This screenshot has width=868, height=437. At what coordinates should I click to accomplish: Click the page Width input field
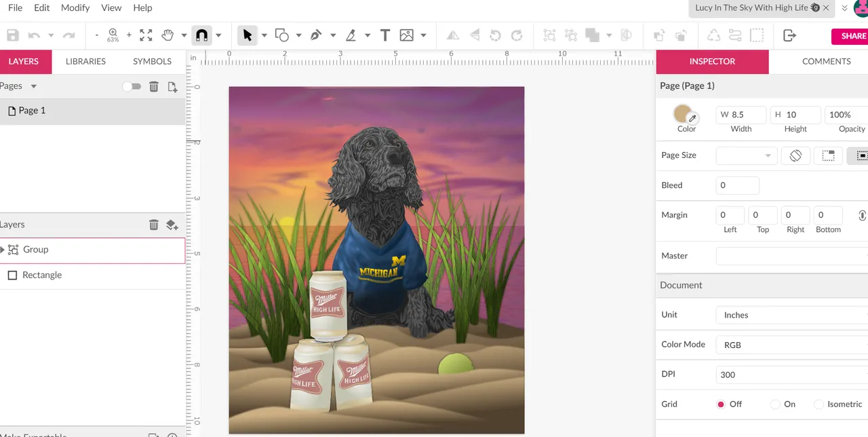[741, 115]
